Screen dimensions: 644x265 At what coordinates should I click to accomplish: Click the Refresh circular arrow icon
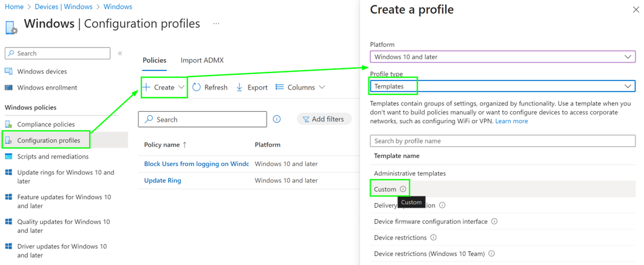(197, 87)
